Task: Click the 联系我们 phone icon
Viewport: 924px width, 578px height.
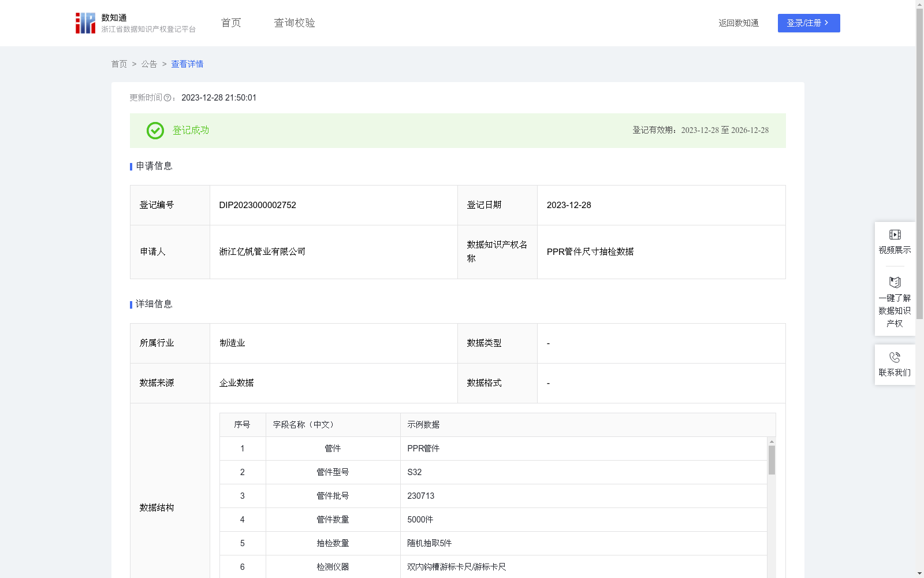Action: coord(895,357)
